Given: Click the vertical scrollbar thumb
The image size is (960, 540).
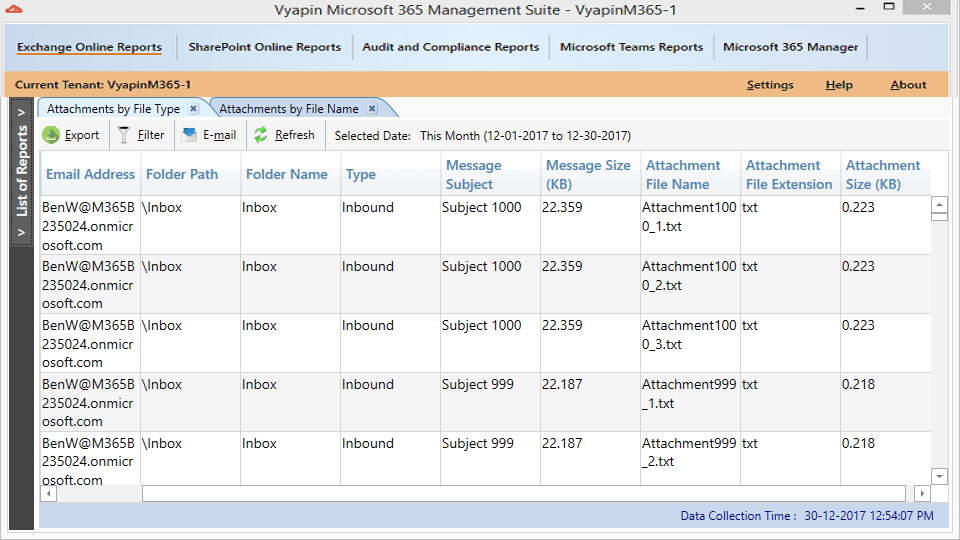Looking at the screenshot, I should pos(939,217).
